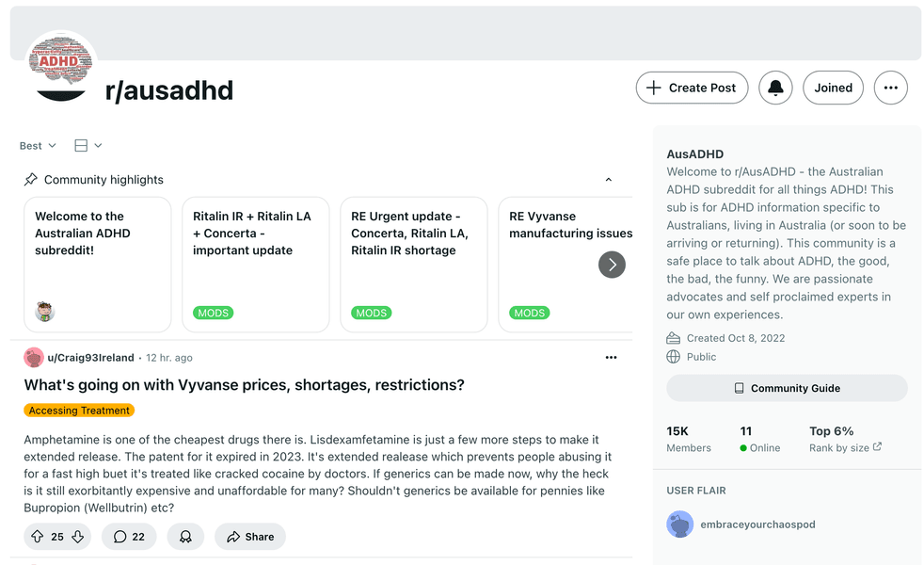Click the Accessing Treatment orange flair tag
Viewport: 924px width, 565px height.
pyautogui.click(x=79, y=411)
